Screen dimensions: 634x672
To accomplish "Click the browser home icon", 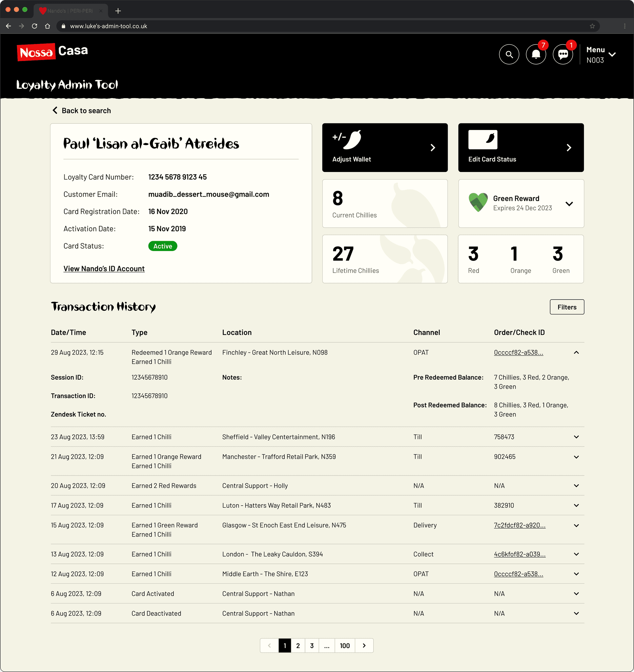I will coord(47,26).
